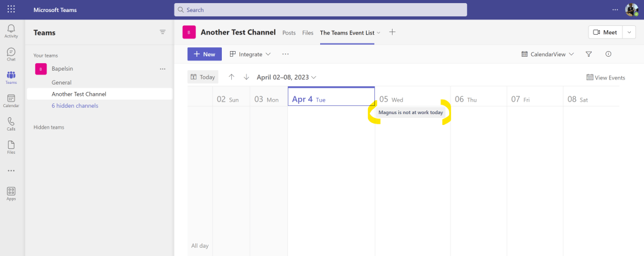Go to previous week arrow

(x=231, y=77)
